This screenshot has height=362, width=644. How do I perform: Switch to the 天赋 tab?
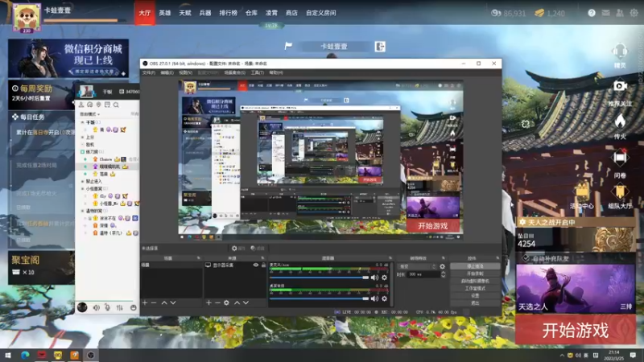pyautogui.click(x=185, y=13)
